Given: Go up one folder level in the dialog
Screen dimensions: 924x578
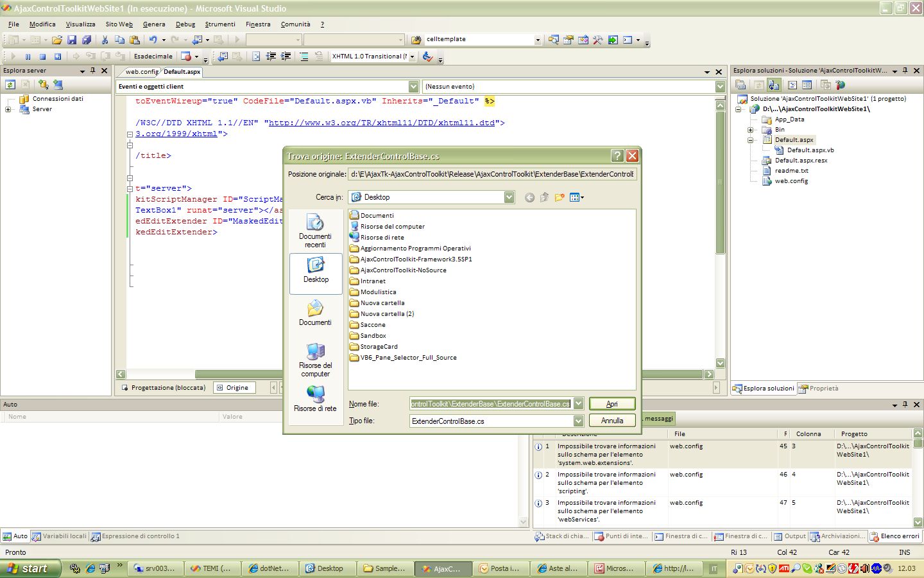Looking at the screenshot, I should pos(544,197).
